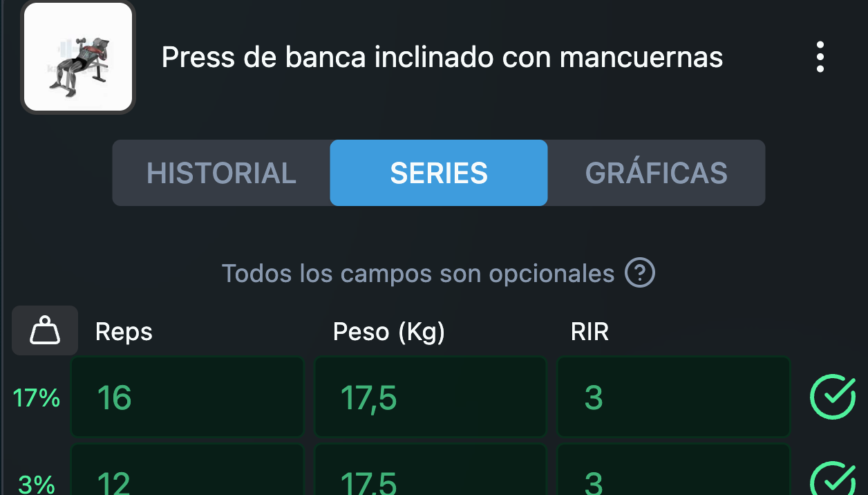This screenshot has height=495, width=868.
Task: Switch to the HISTORIAL tab
Action: tap(221, 173)
